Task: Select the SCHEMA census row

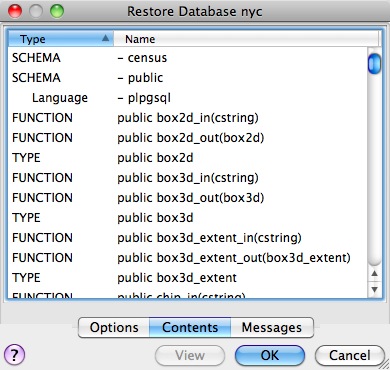Action: click(187, 58)
